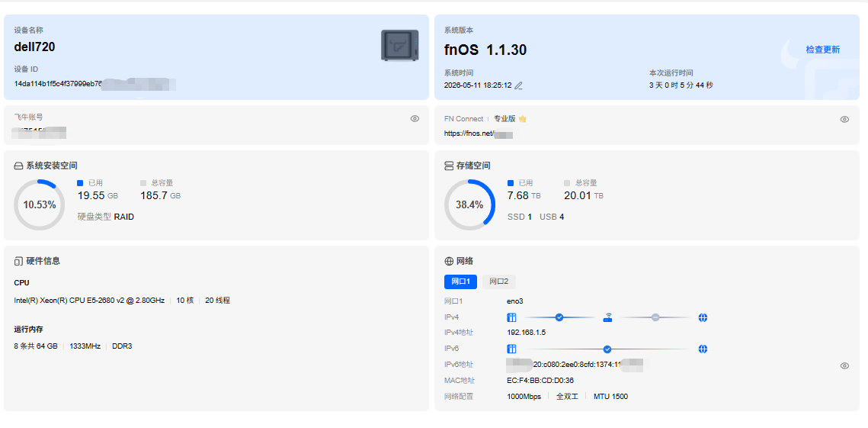Click the 存储空间 storage icon
868x428 pixels.
tap(449, 166)
